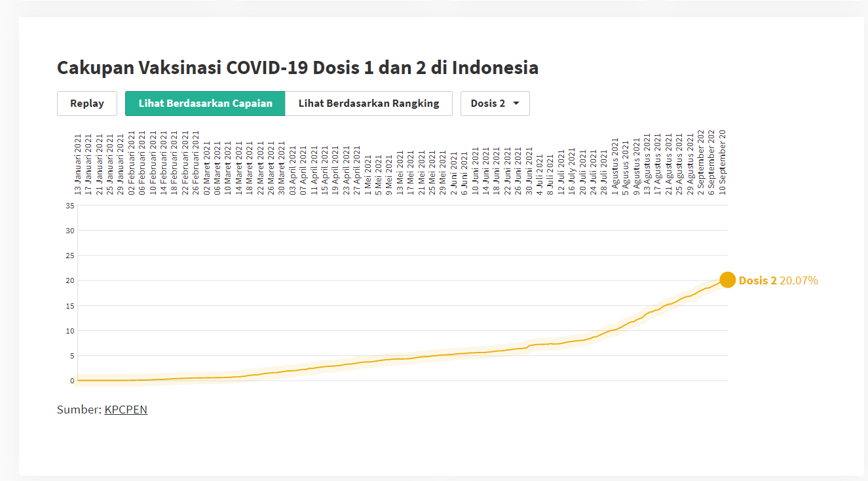Click the "13 Januari 2021" date label

(78, 166)
